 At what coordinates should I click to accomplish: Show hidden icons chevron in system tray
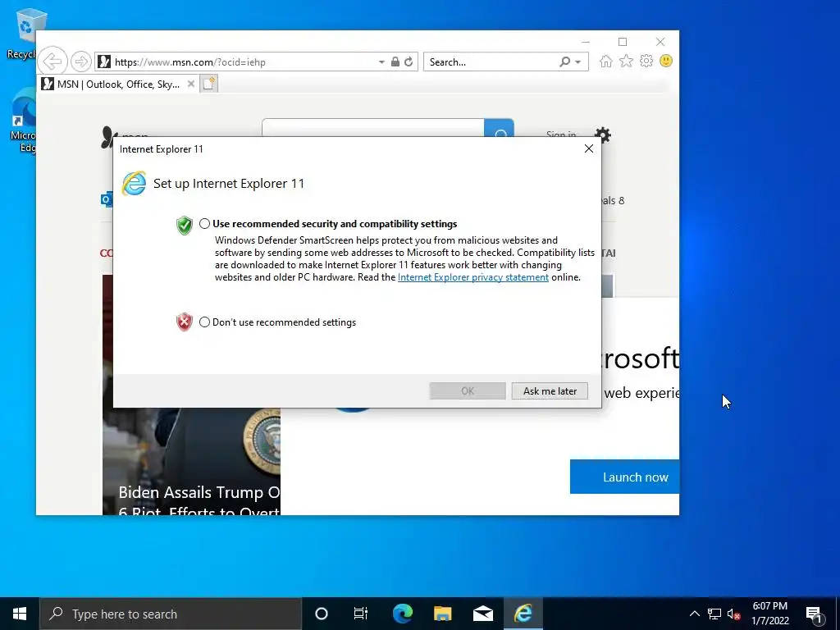tap(694, 614)
